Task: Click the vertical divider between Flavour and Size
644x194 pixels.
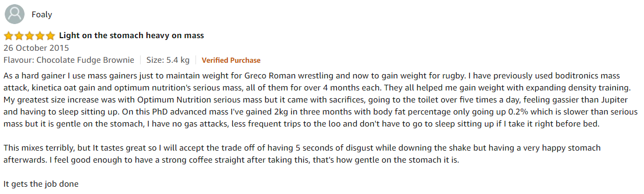Action: click(141, 60)
